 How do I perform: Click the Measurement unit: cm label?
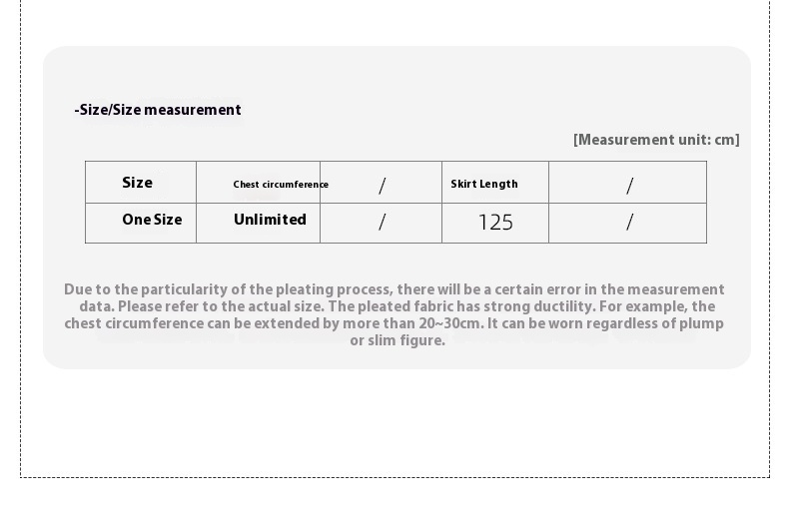(x=656, y=140)
